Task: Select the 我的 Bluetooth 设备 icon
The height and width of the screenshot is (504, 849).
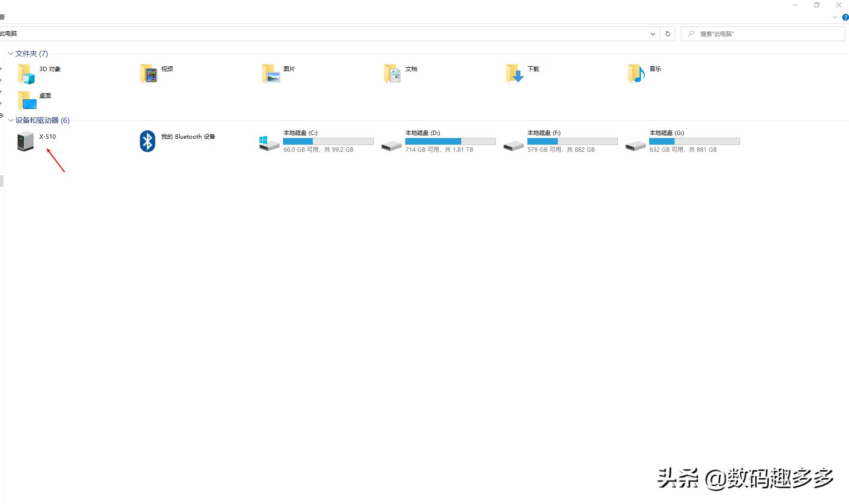Action: (148, 141)
